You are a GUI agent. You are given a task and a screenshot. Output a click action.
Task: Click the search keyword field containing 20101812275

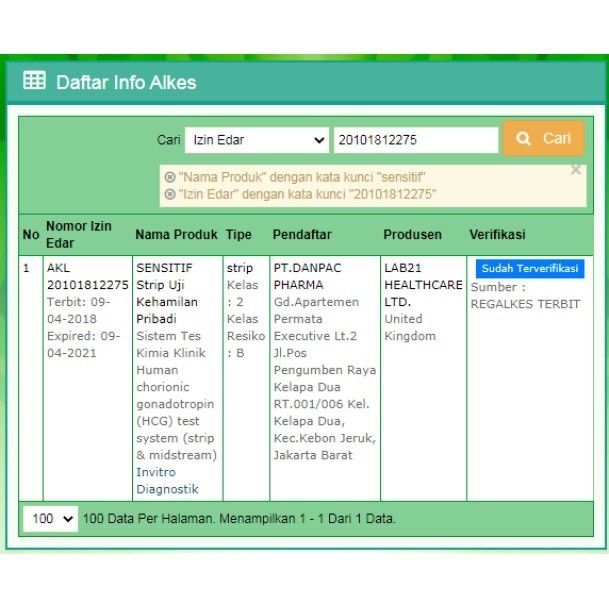(x=415, y=140)
